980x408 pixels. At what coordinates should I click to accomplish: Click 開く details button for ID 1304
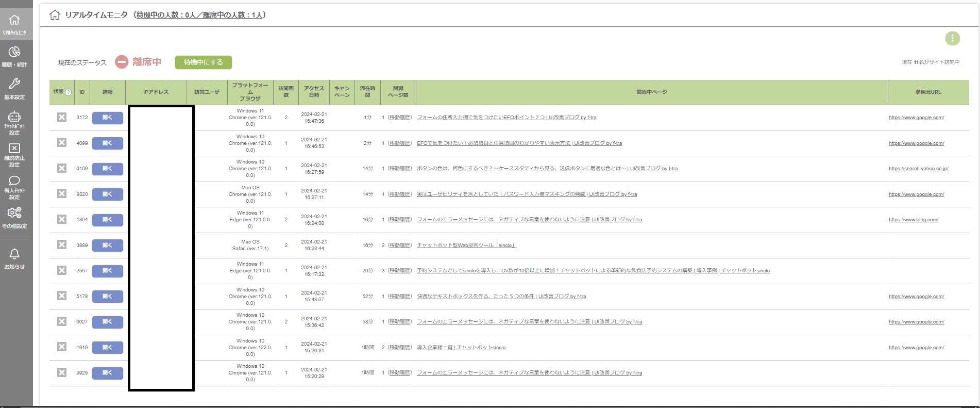click(108, 220)
